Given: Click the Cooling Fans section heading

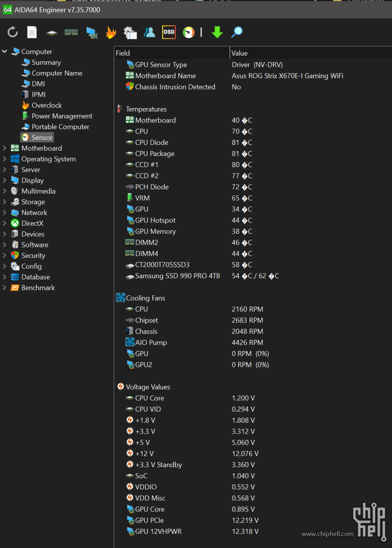Looking at the screenshot, I should click(140, 298).
